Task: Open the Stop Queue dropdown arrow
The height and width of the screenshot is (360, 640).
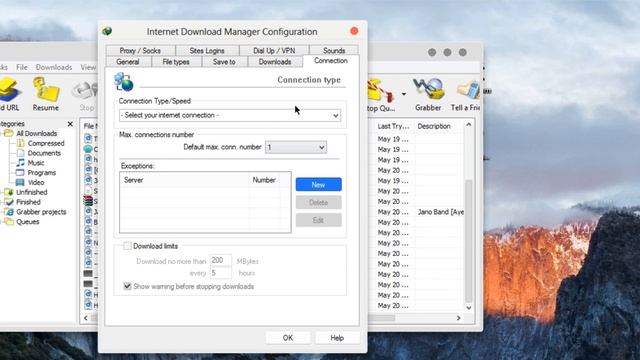Action: [404, 94]
